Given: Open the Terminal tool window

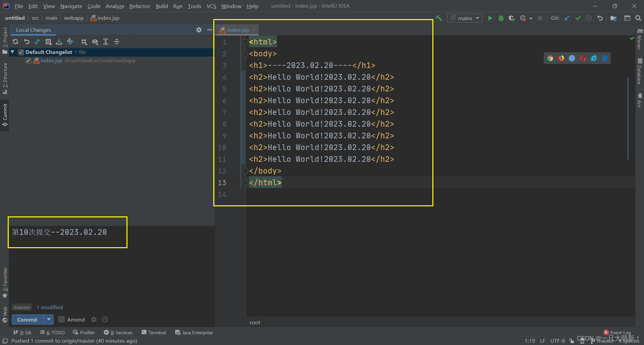Looking at the screenshot, I should pyautogui.click(x=154, y=332).
